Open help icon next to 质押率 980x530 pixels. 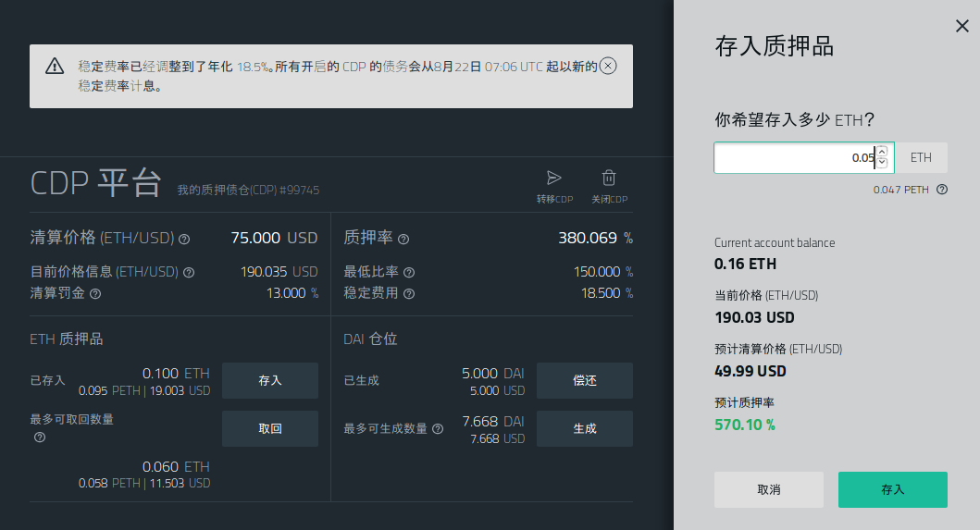click(403, 239)
